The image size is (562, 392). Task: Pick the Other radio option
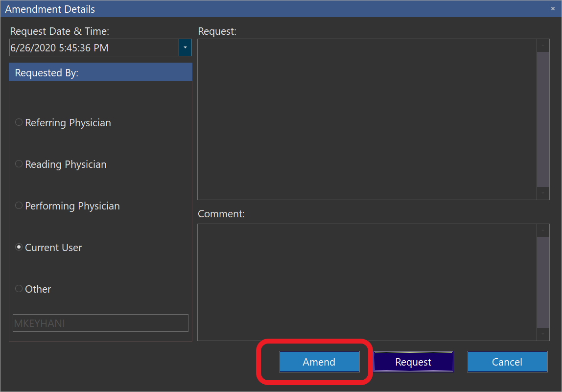pos(19,289)
